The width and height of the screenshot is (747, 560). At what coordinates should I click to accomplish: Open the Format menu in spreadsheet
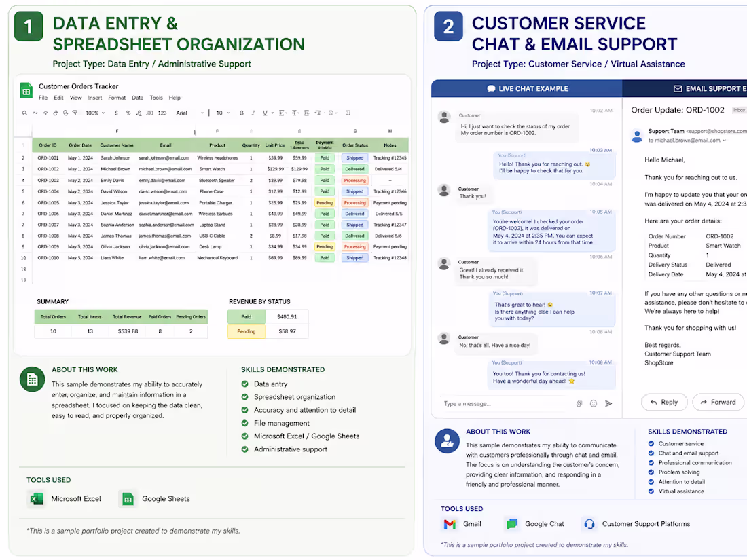[x=117, y=98]
